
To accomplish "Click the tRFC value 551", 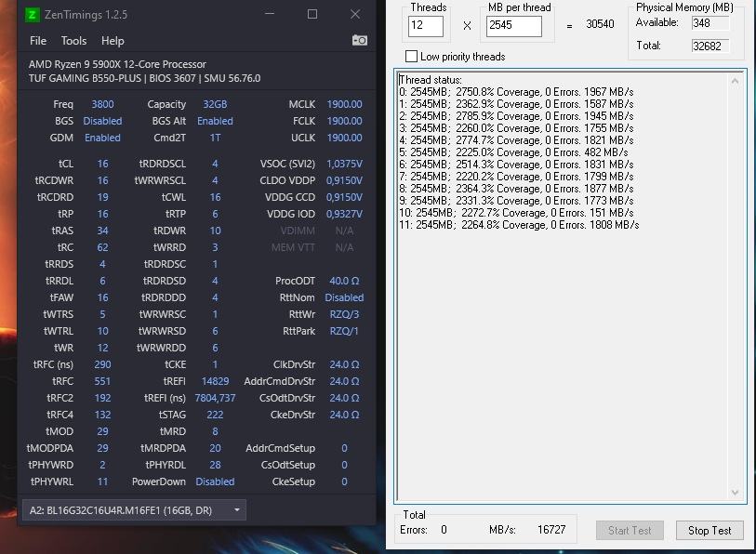I will (x=102, y=381).
